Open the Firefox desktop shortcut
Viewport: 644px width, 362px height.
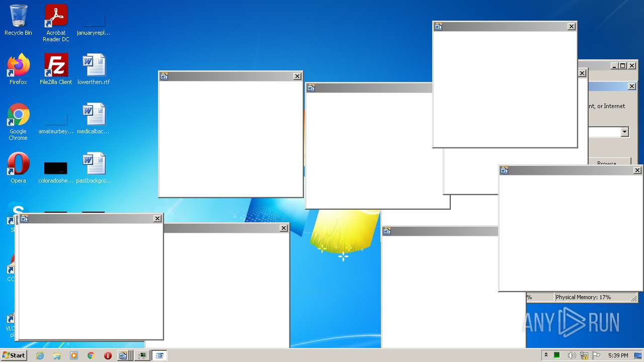coord(18,69)
